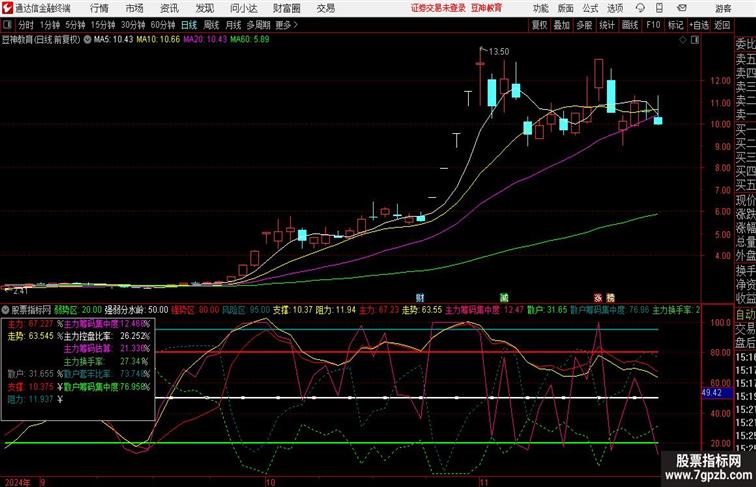Open the F10 company info
Screen dimensions: 756x487
653,25
